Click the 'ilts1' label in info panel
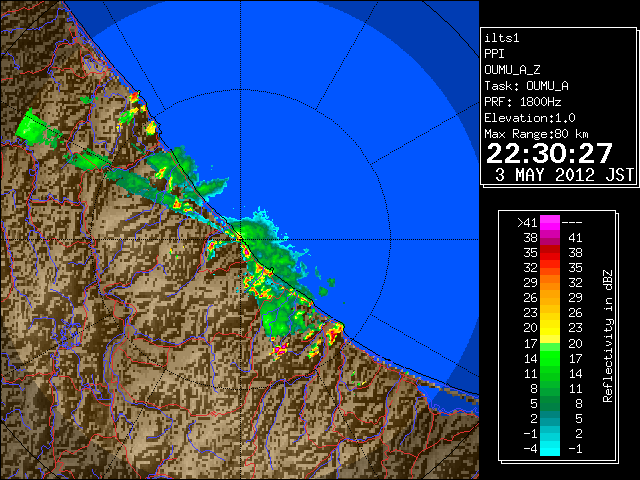Screen dimensions: 640x480 pyautogui.click(x=502, y=38)
